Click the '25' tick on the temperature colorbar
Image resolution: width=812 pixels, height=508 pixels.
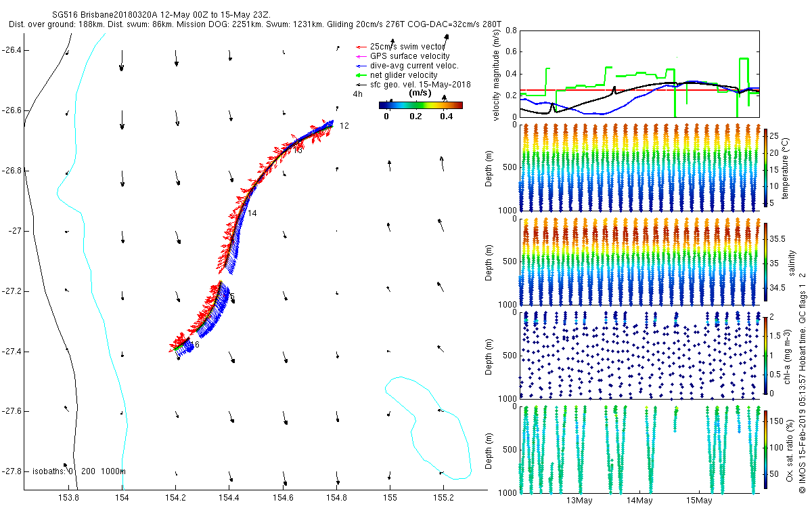point(773,135)
